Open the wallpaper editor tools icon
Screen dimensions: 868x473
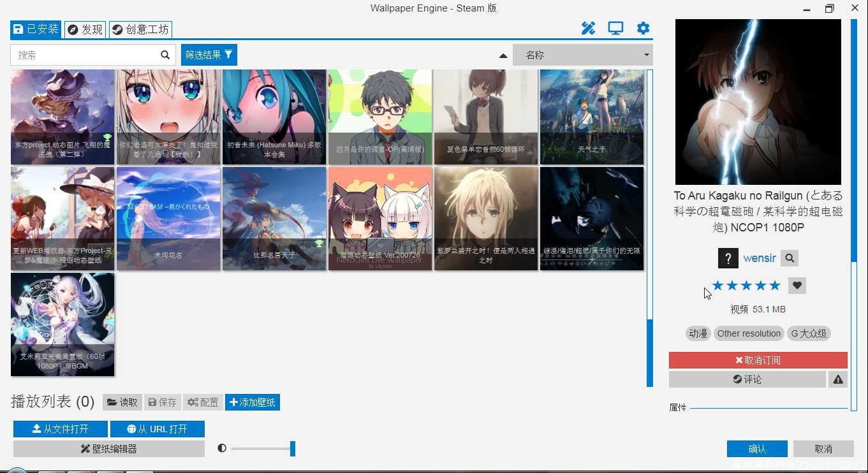coord(588,28)
